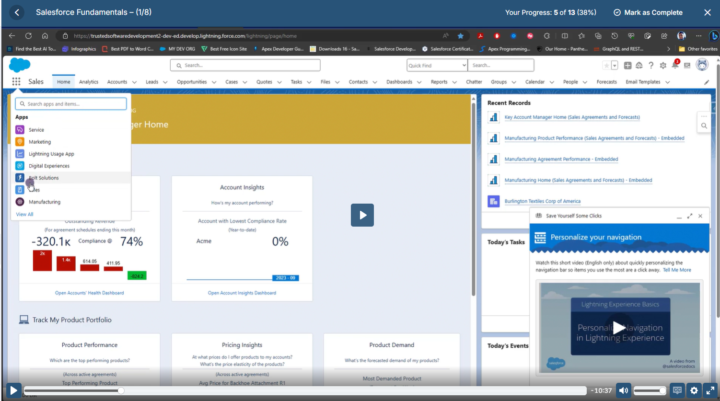
Task: Mark the lesson as complete
Action: (x=648, y=12)
